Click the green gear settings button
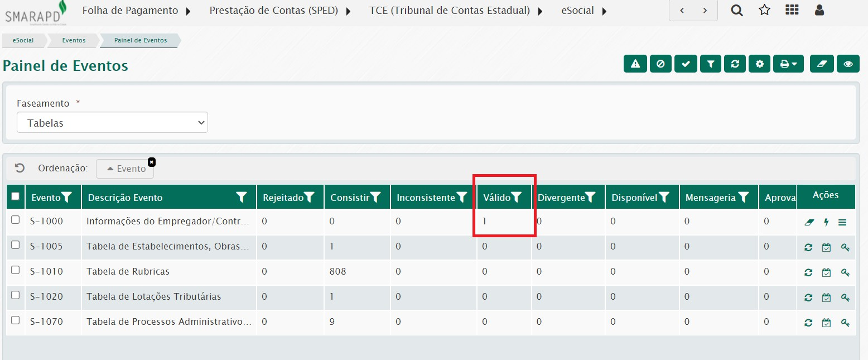The height and width of the screenshot is (360, 868). click(759, 64)
